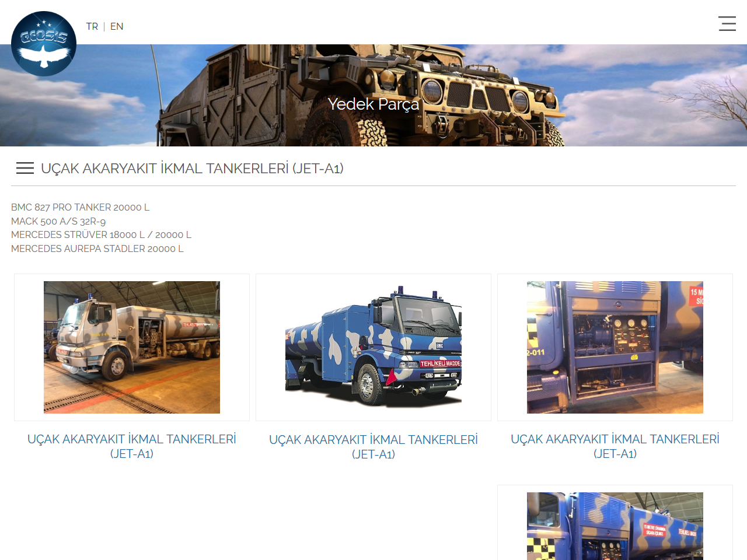Open the blue BMC tanker truck image
The image size is (747, 560).
pyautogui.click(x=373, y=347)
